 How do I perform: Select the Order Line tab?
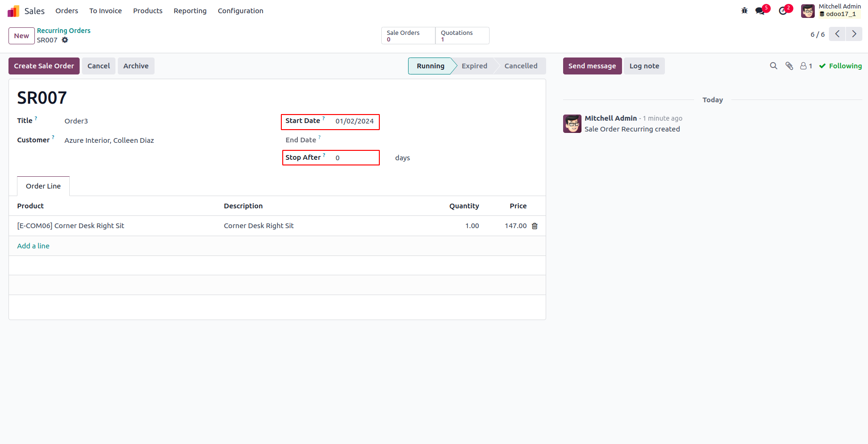click(x=43, y=186)
